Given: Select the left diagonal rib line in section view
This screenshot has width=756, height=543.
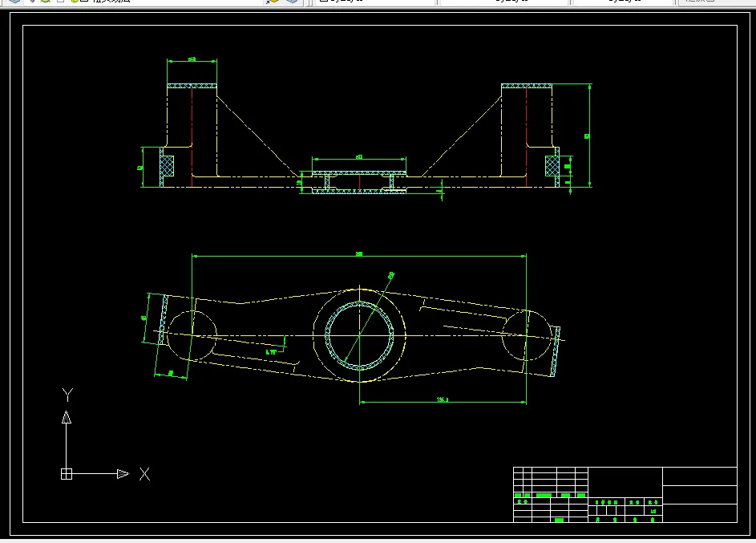Looking at the screenshot, I should coord(257,136).
